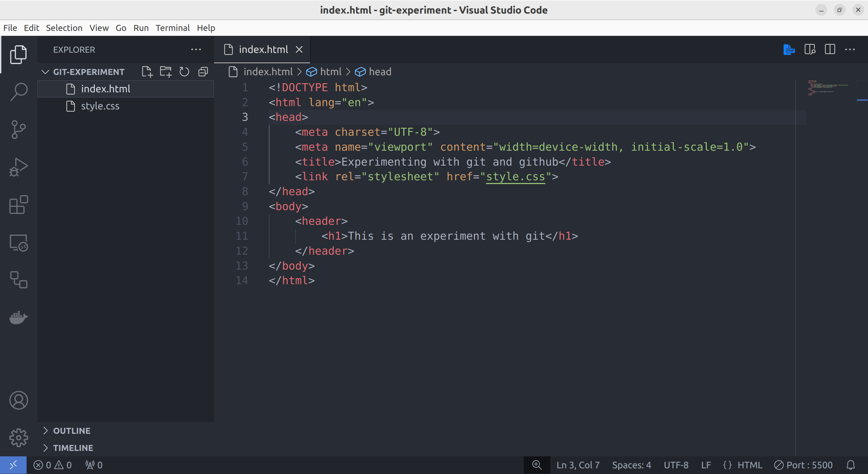Screen dimensions: 868x474
Task: Refresh the Explorer file list
Action: pos(184,72)
